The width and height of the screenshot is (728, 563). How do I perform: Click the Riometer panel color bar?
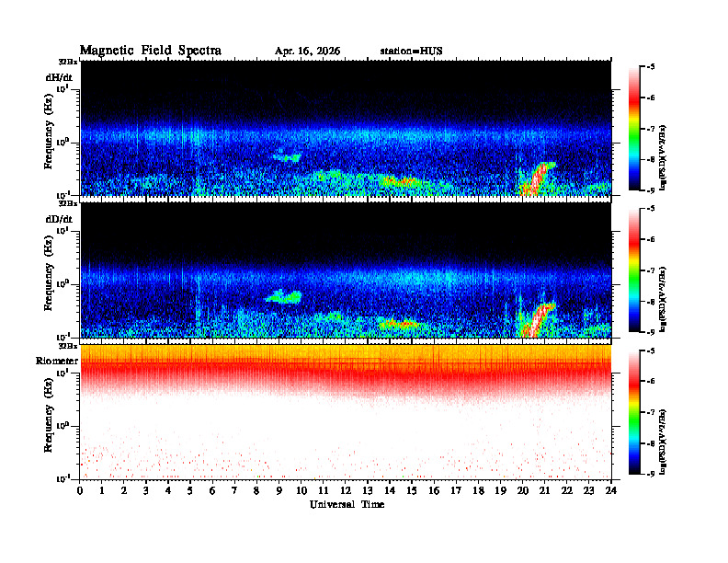[x=633, y=412]
